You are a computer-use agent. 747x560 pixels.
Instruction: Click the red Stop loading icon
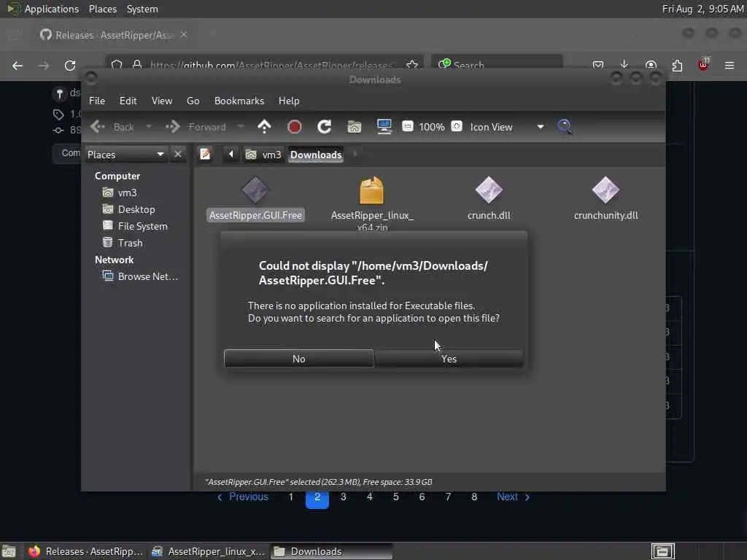[295, 127]
